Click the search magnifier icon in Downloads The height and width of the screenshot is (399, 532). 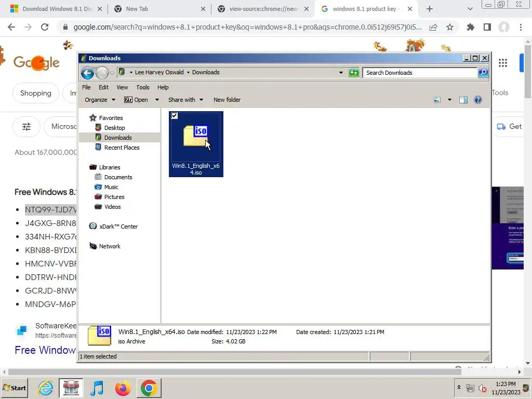pos(483,73)
